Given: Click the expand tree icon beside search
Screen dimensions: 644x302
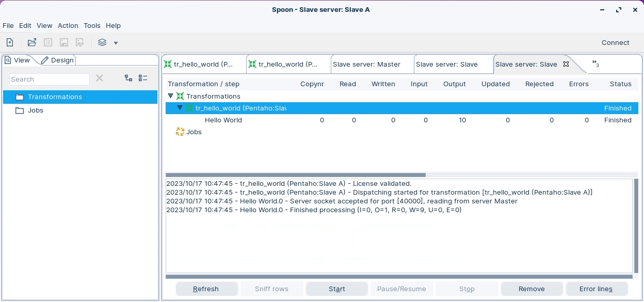Looking at the screenshot, I should 128,78.
